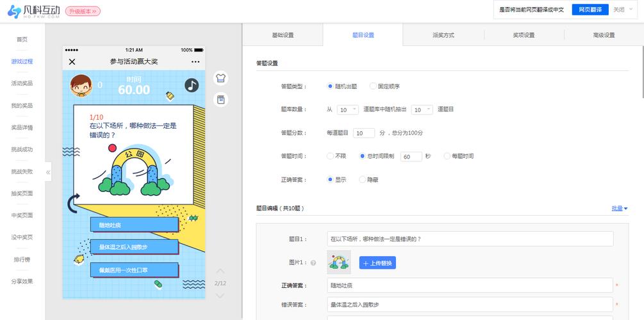Select the 固定顺序 radio option
The width and height of the screenshot is (644, 320).
pos(373,86)
